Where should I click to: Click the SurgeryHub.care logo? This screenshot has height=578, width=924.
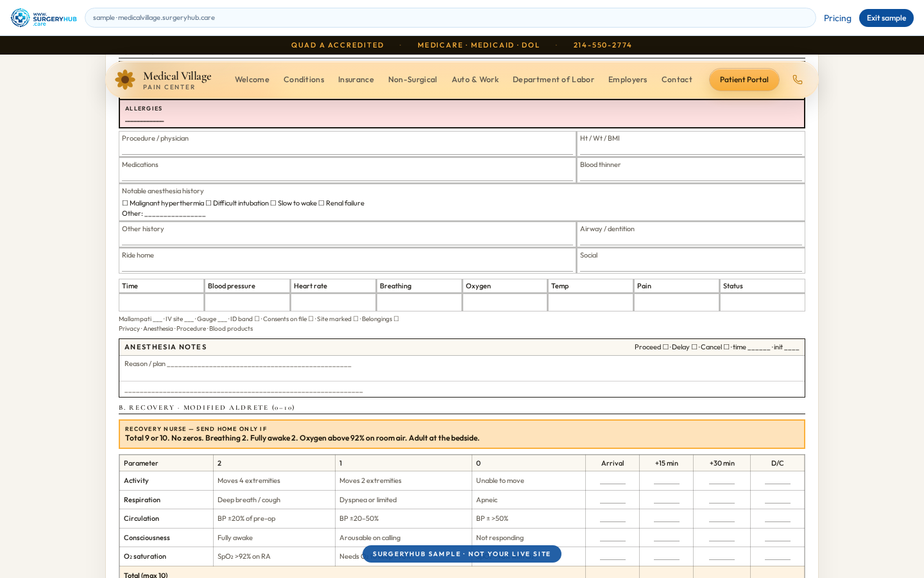pyautogui.click(x=44, y=18)
